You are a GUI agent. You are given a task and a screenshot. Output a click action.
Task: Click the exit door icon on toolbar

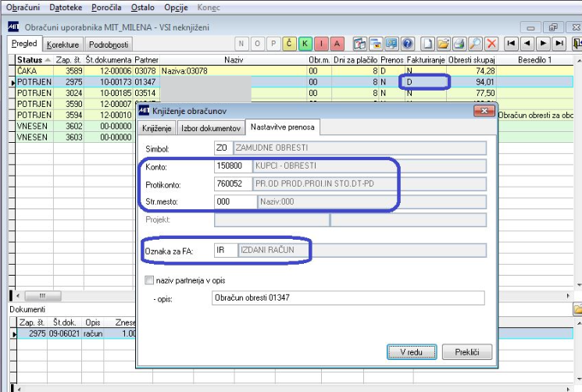pos(577,44)
